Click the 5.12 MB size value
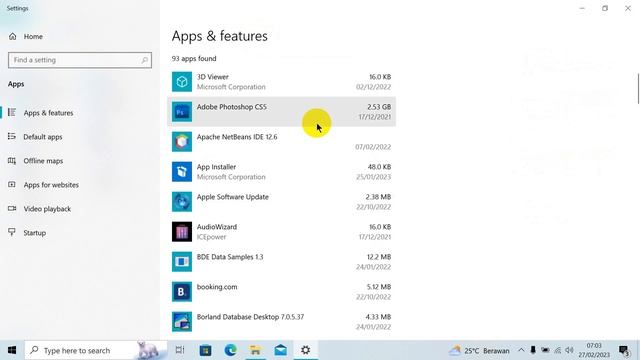Viewport: 640px width, 360px height. [x=379, y=287]
